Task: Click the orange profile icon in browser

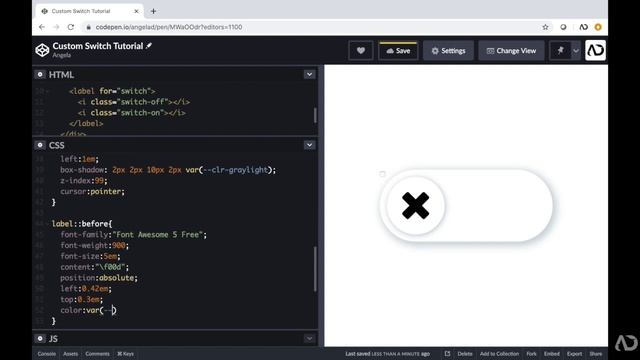Action: [598, 27]
